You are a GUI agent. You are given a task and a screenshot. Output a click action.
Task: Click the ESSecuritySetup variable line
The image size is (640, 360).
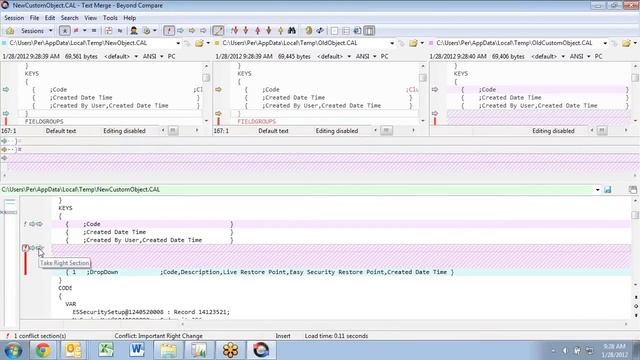(x=151, y=312)
